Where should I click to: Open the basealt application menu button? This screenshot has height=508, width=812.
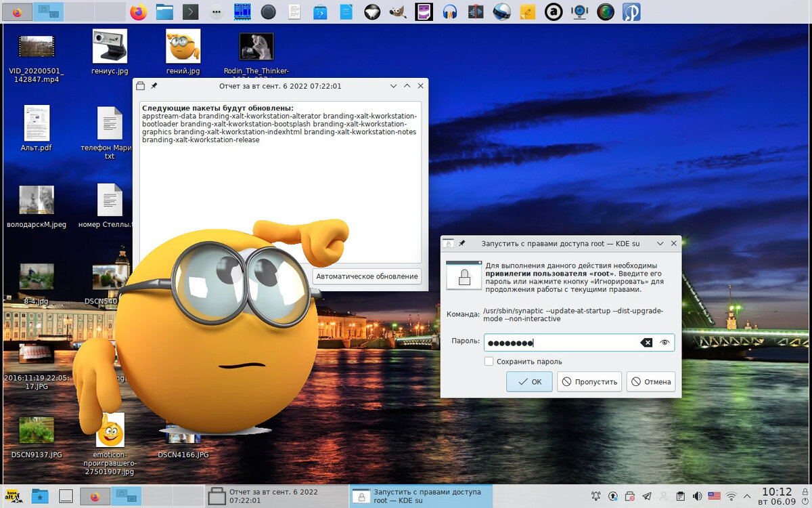(12, 496)
